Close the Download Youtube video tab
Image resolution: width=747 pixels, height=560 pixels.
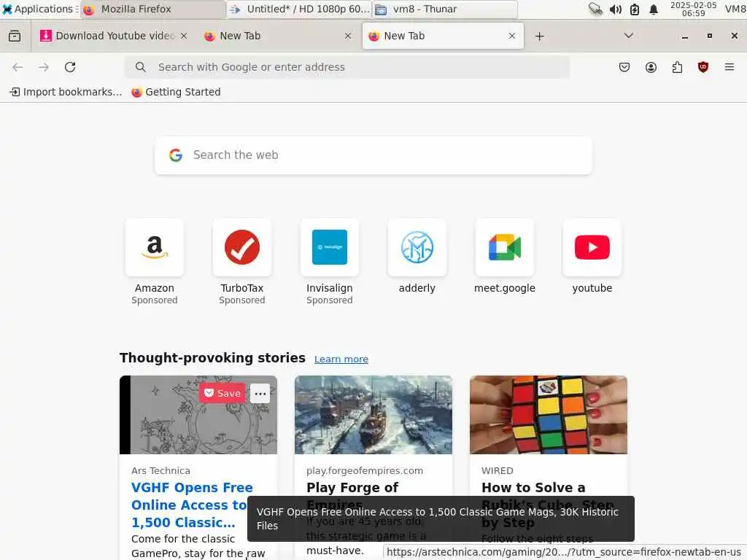pos(183,36)
